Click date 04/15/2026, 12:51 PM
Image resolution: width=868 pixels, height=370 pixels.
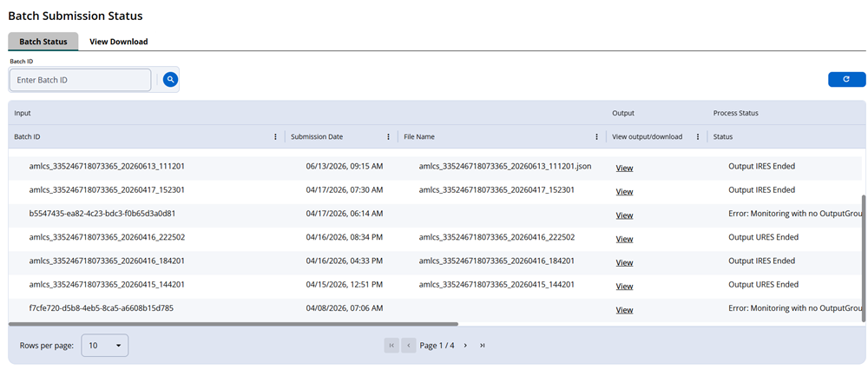345,285
